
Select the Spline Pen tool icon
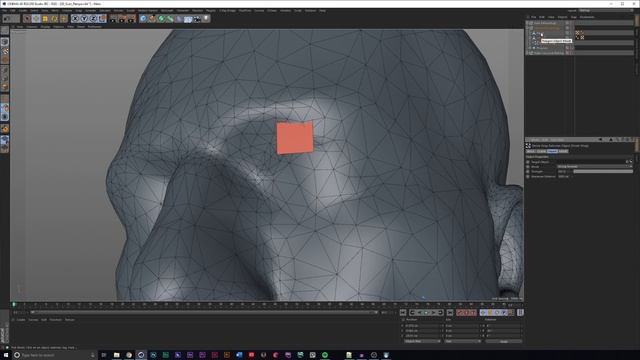pyautogui.click(x=152, y=19)
